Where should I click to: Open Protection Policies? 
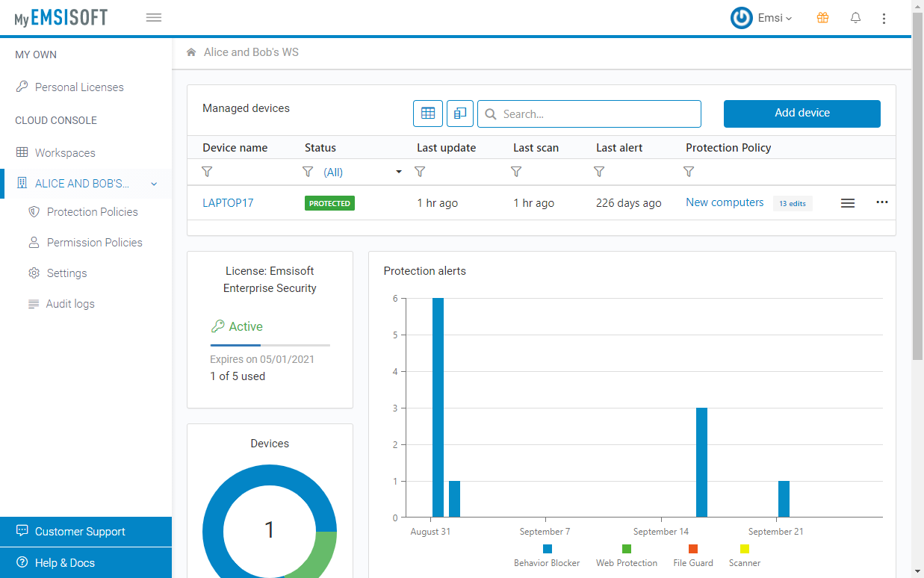pyautogui.click(x=93, y=212)
